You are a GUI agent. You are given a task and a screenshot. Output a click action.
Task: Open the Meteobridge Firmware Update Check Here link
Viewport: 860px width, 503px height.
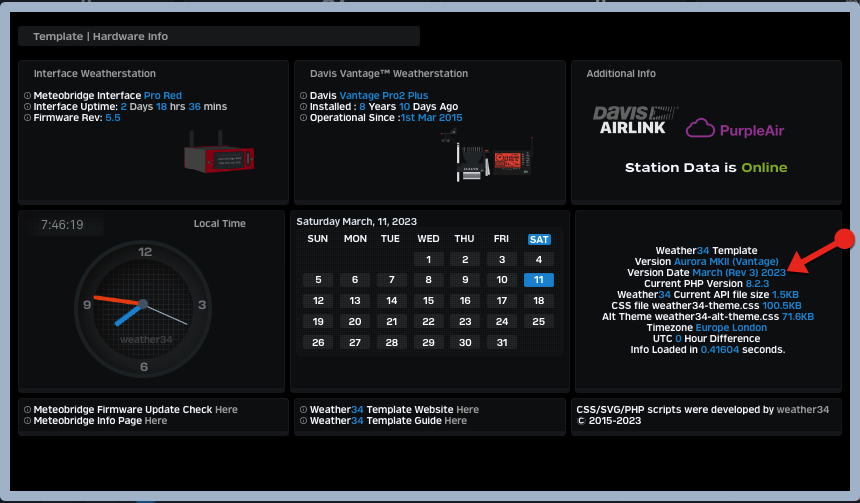click(x=226, y=409)
